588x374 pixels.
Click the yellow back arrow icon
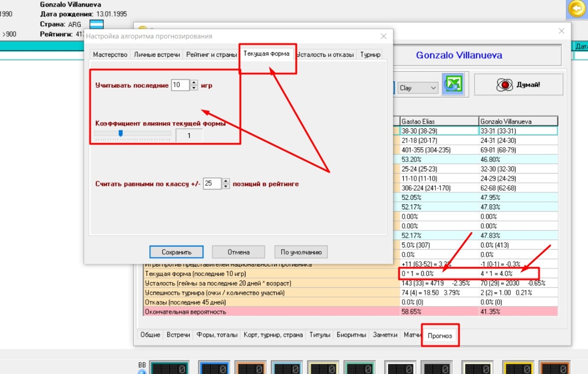point(576,9)
